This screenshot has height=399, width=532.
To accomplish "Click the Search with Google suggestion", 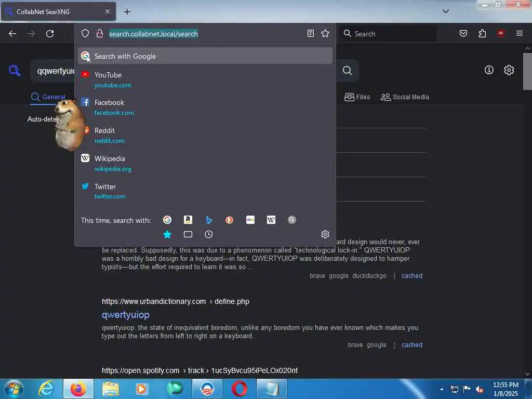I will (205, 56).
